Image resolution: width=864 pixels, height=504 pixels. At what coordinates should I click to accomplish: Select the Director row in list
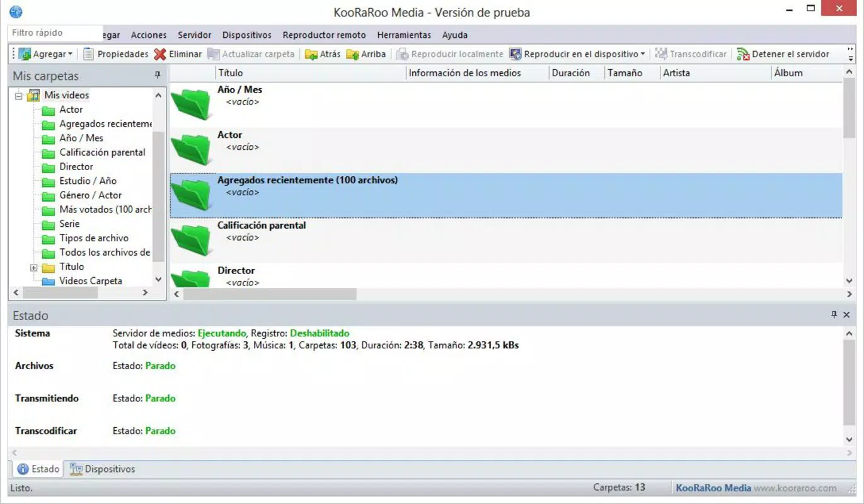pos(506,276)
